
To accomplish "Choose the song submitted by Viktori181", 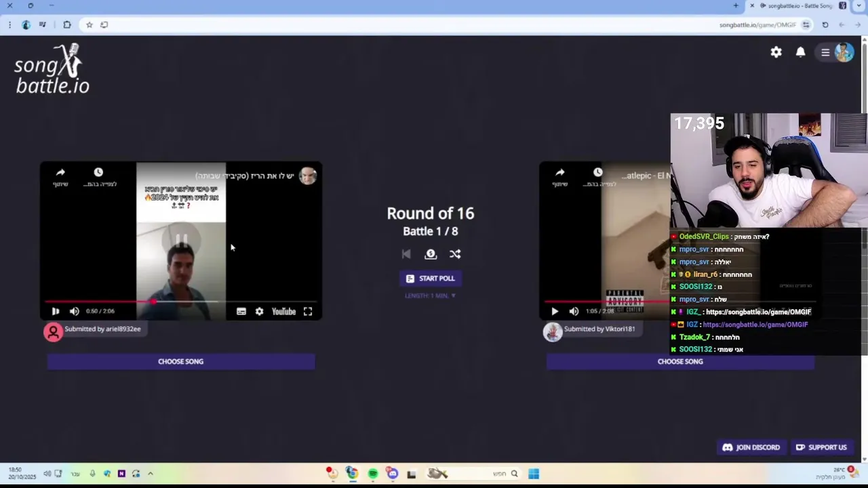I will pos(680,361).
